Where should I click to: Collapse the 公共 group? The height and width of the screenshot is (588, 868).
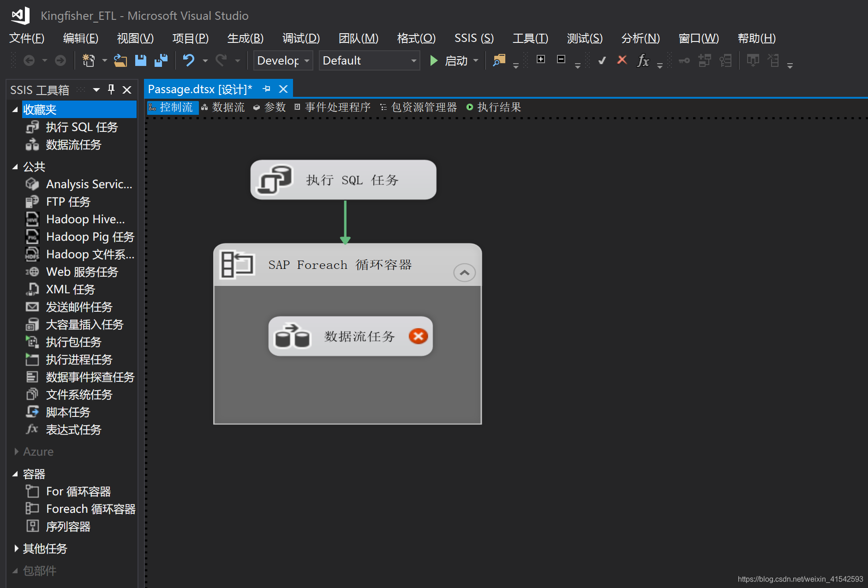tap(15, 167)
